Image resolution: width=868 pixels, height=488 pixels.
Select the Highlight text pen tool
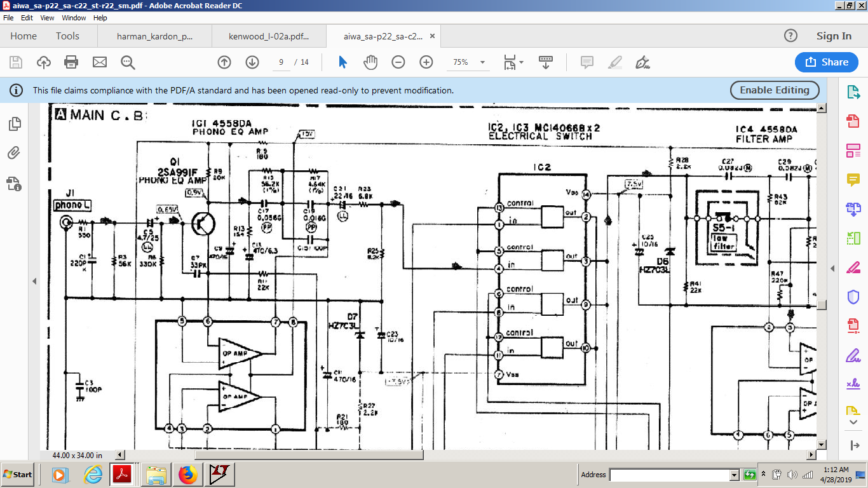(x=614, y=62)
